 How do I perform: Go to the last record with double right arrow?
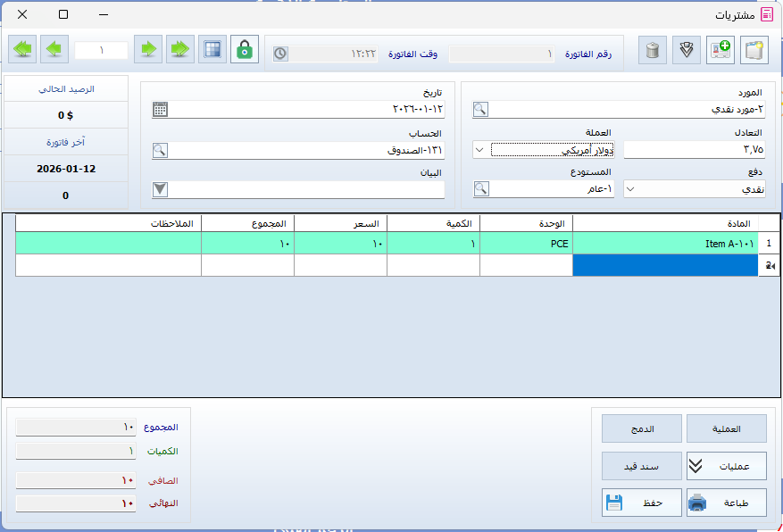[180, 50]
